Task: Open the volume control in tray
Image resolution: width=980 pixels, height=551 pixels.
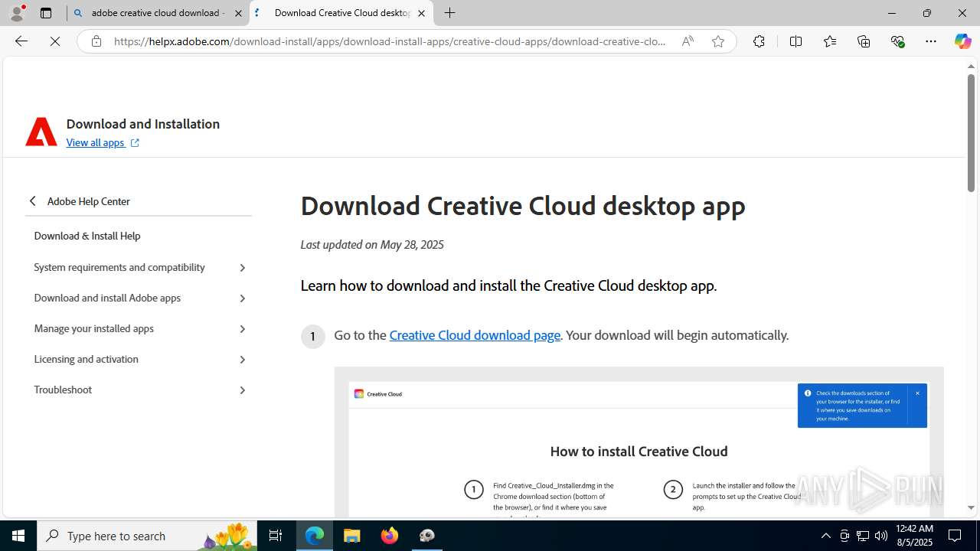Action: 880,536
